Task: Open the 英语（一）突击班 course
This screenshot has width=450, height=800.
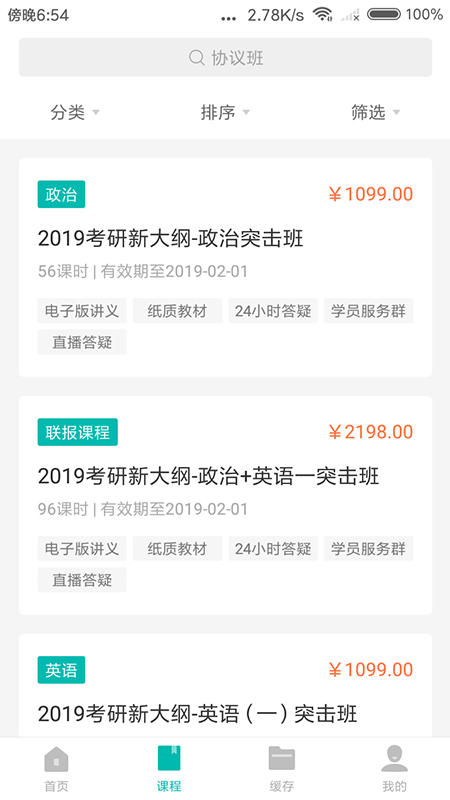Action: (226, 686)
